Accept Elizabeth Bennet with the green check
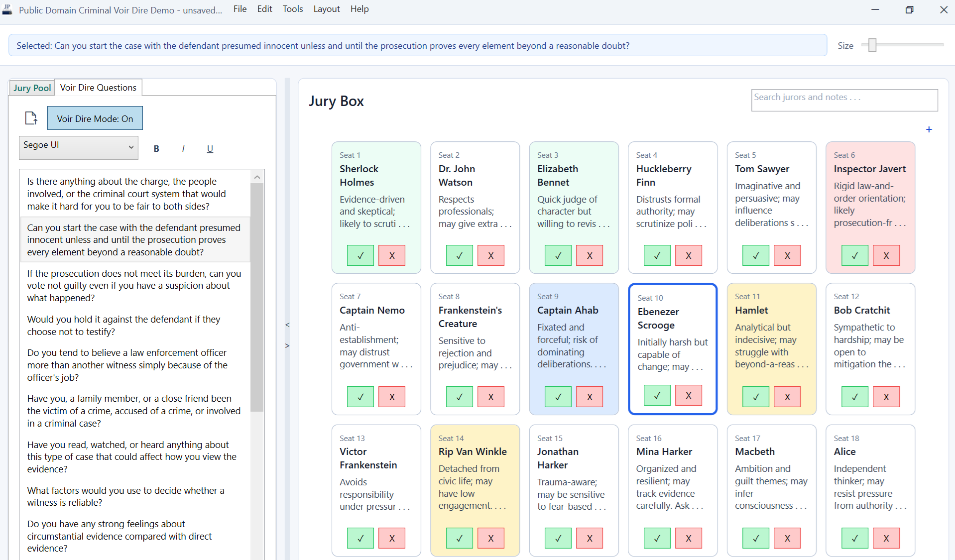Image resolution: width=955 pixels, height=560 pixels. pyautogui.click(x=558, y=255)
